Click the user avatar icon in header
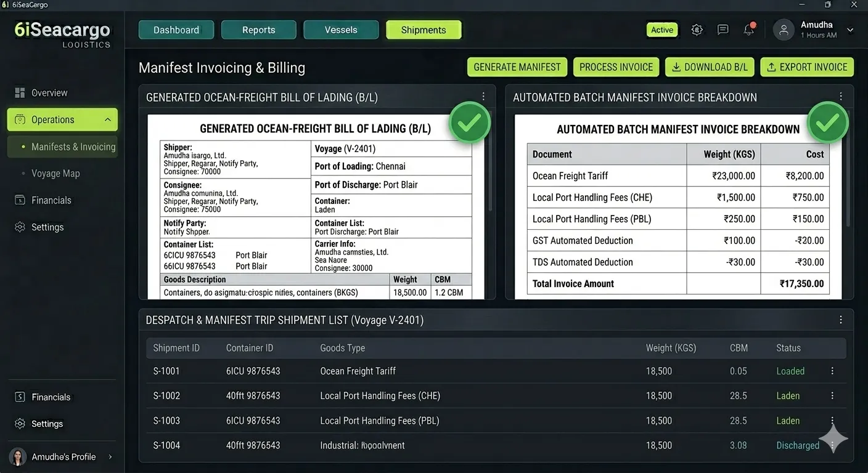Screen dimensions: 868x473 pyautogui.click(x=784, y=30)
